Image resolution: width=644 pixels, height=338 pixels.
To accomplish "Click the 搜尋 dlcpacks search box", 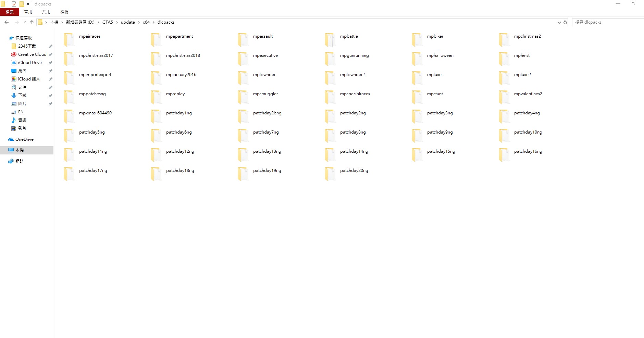I will click(608, 22).
